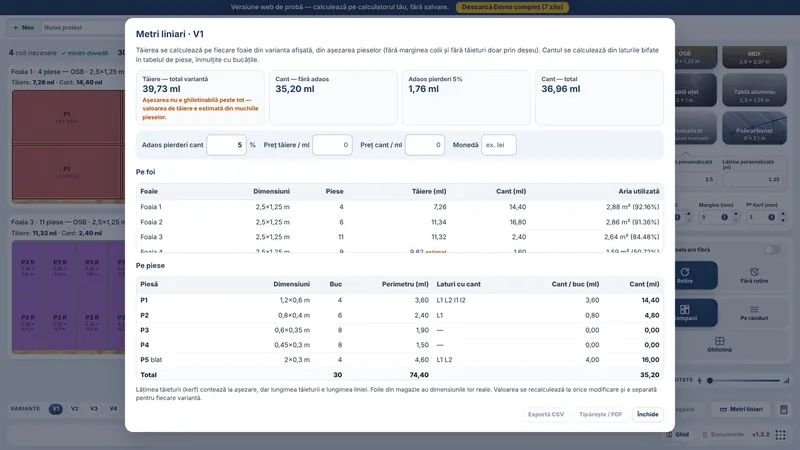The image size is (800, 450).
Task: Select the MDF 2,8 × 2,07 m material card
Action: [x=754, y=57]
